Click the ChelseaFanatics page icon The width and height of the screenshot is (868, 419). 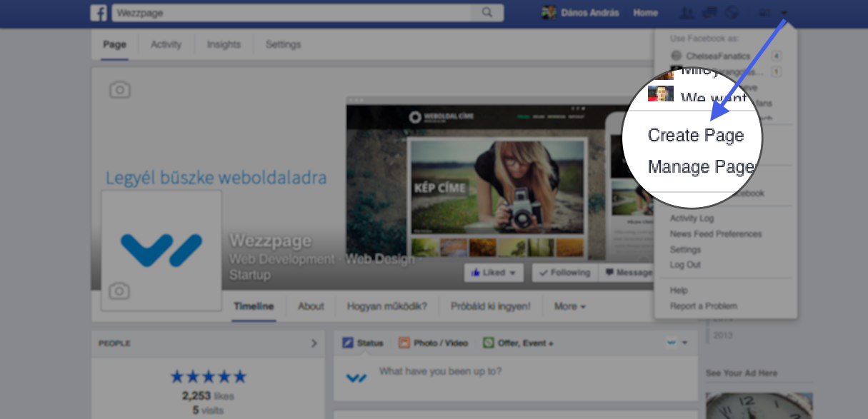(676, 56)
